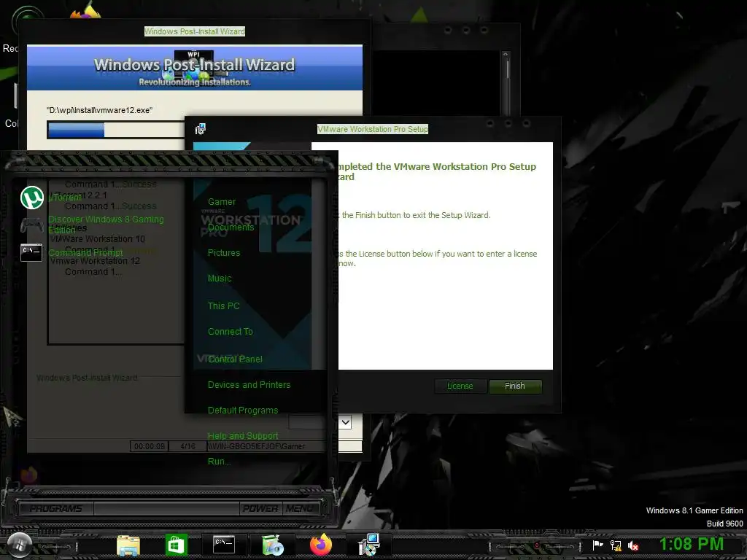Viewport: 747px width, 560px height.
Task: Click the green box-and-disc taskbar icon
Action: 273,545
